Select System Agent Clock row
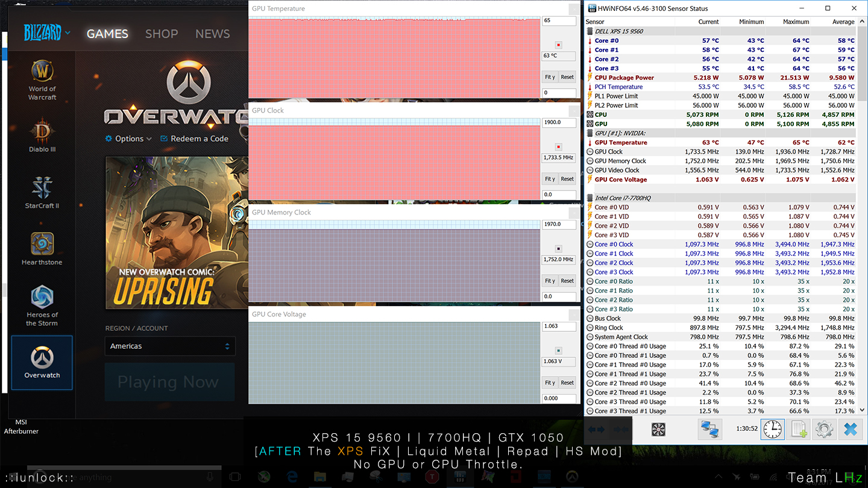Viewport: 868px width, 488px height. 721,337
